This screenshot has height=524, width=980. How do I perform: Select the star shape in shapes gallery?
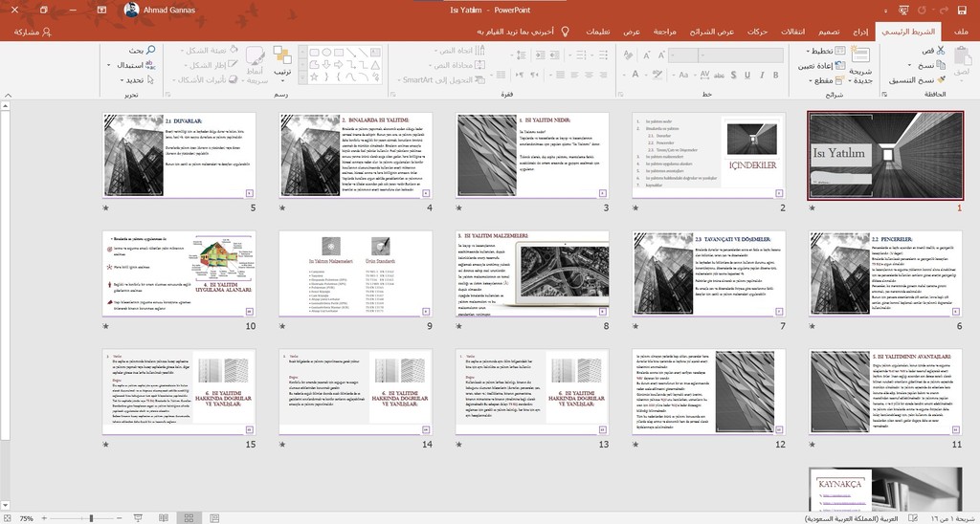[x=314, y=76]
